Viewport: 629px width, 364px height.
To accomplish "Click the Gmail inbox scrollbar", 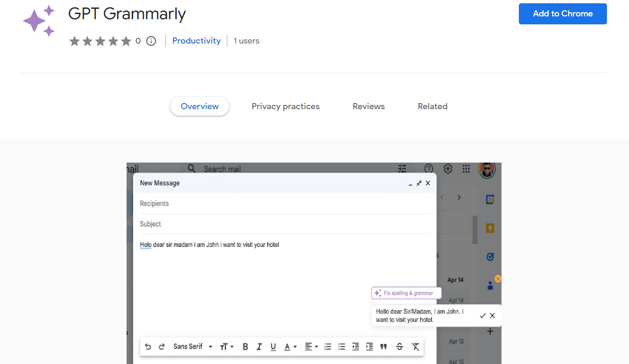I will click(x=475, y=230).
